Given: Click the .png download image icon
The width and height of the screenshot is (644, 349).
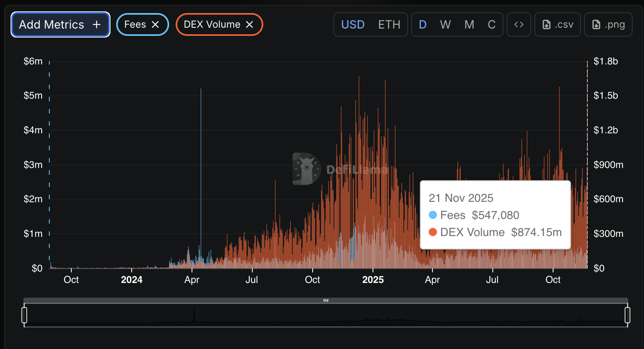Looking at the screenshot, I should [x=596, y=25].
